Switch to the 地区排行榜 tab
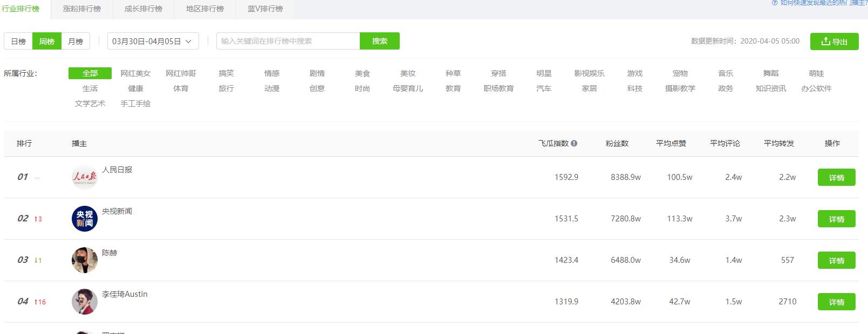 click(x=205, y=9)
